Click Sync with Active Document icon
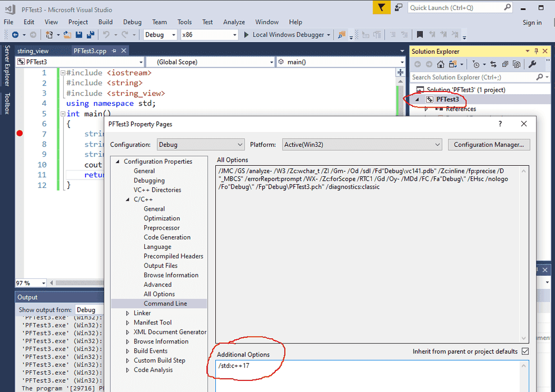This screenshot has height=392, width=555. coord(493,65)
